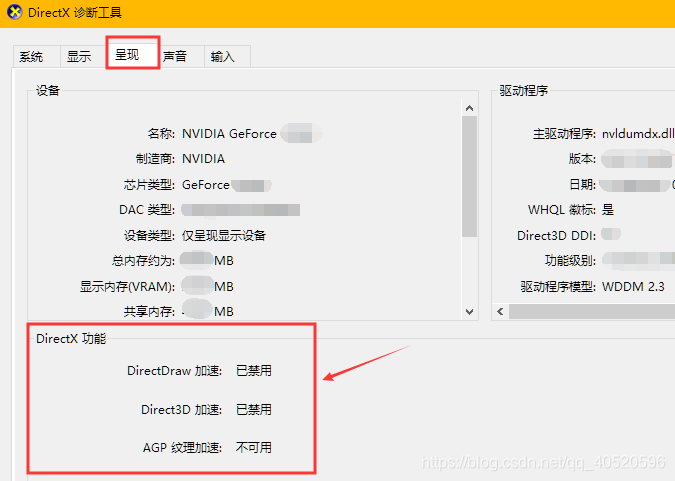Open the 输入 tab
The image size is (675, 481).
[227, 56]
